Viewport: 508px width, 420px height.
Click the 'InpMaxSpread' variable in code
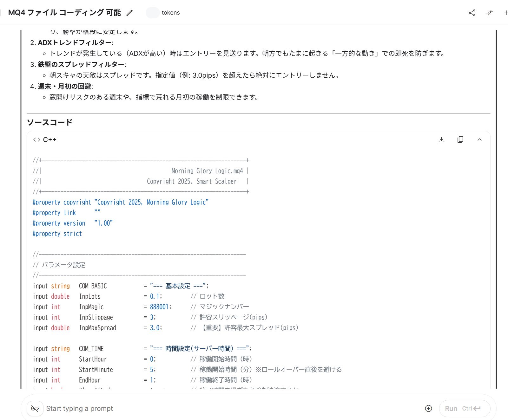(97, 328)
